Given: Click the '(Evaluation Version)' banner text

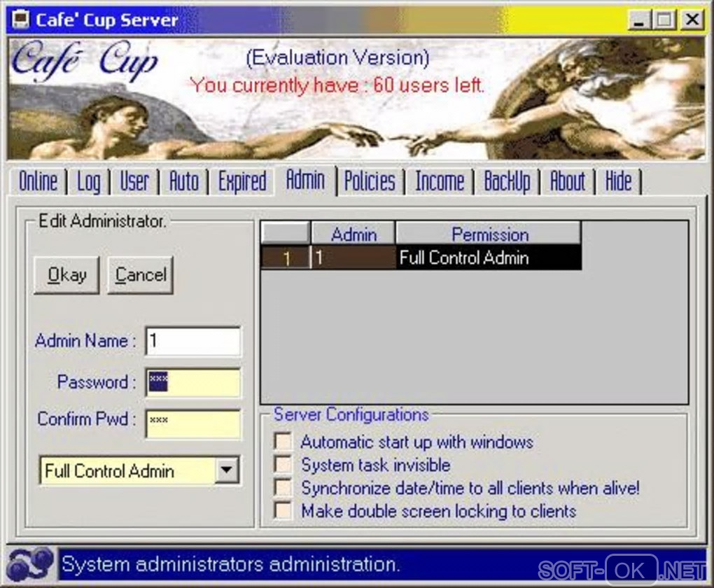Looking at the screenshot, I should click(337, 58).
